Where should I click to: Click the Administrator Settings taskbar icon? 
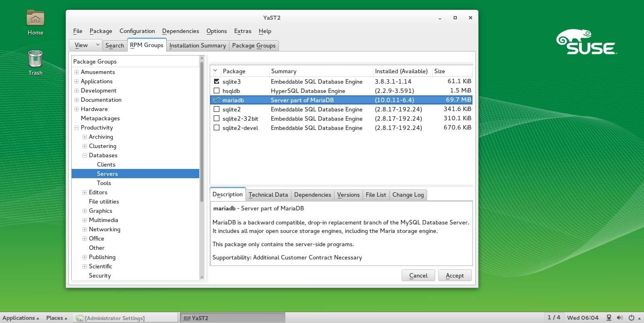point(80,318)
